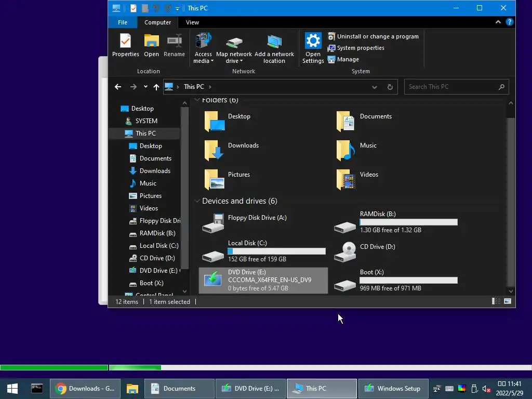The height and width of the screenshot is (399, 532).
Task: Click Music in the navigation tree
Action: (x=148, y=183)
